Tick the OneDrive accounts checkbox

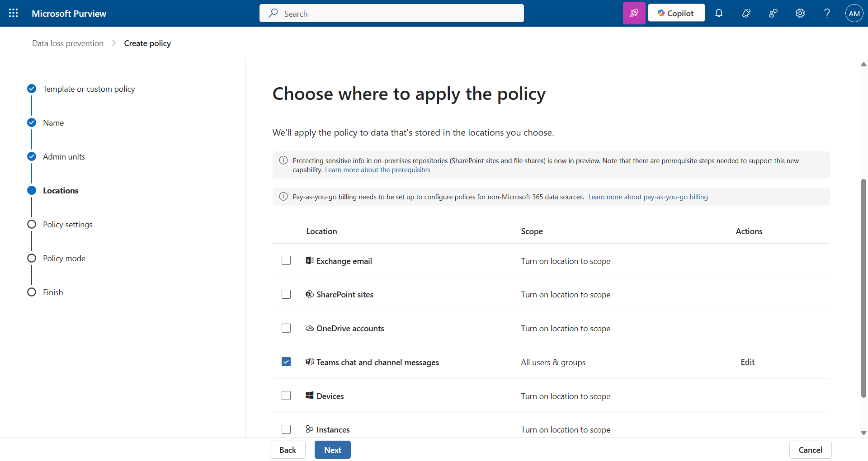click(x=286, y=328)
